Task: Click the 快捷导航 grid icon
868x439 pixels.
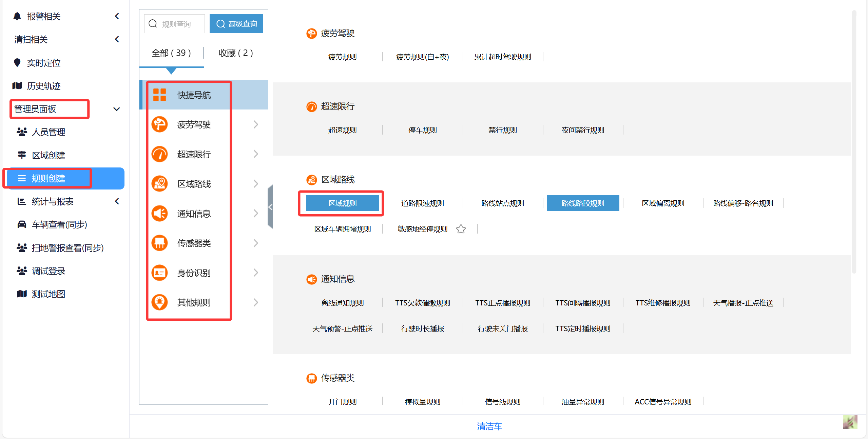Action: tap(159, 95)
